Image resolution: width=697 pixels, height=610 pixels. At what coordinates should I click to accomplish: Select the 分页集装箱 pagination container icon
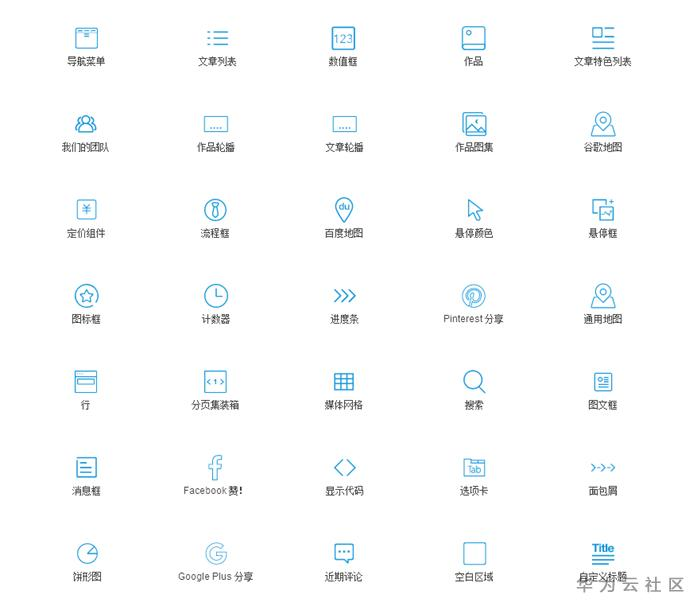[216, 381]
